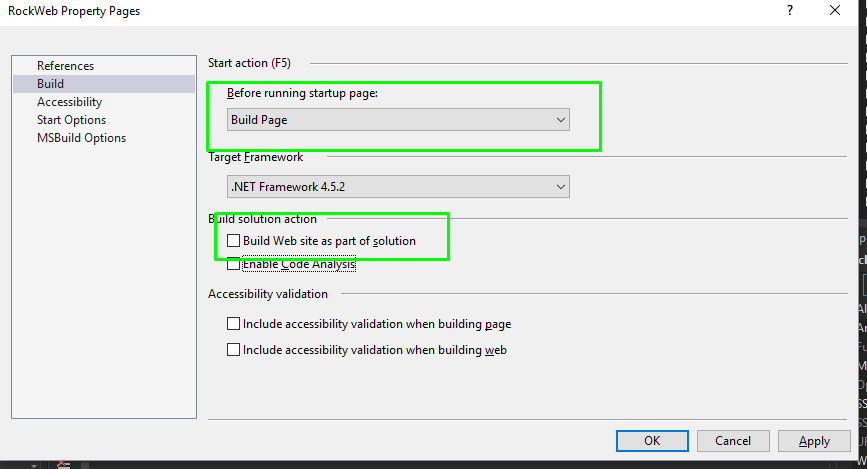
Task: Click the RockWeb Property Pages title
Action: coord(74,11)
